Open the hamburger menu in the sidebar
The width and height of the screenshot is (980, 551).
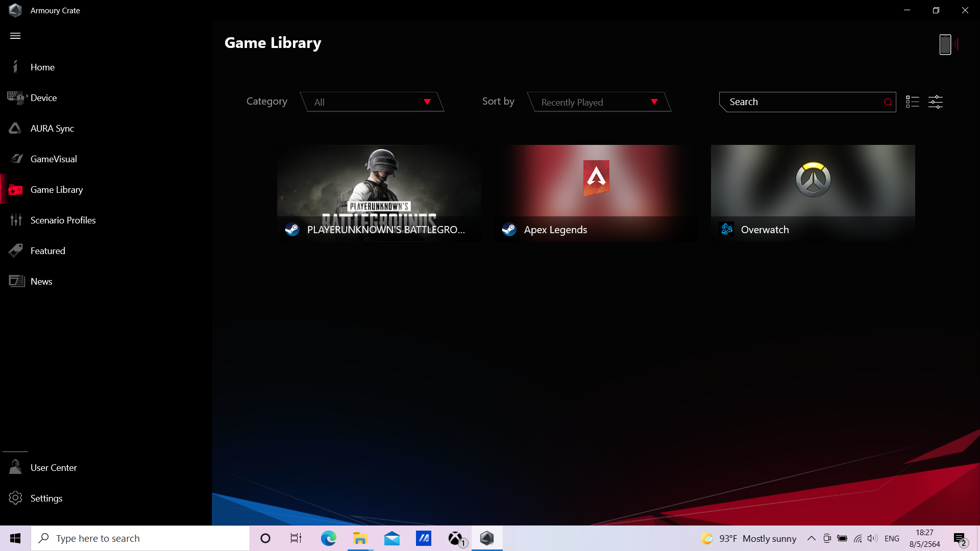[15, 36]
